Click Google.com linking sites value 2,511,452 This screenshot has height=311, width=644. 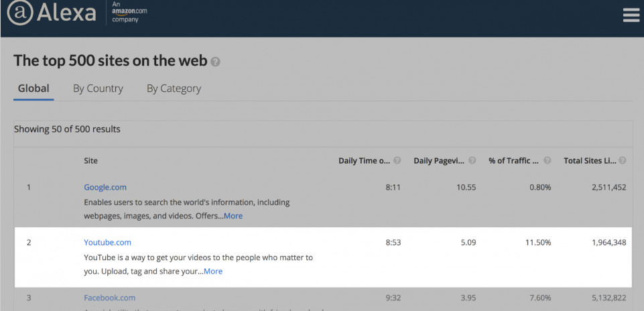click(609, 188)
